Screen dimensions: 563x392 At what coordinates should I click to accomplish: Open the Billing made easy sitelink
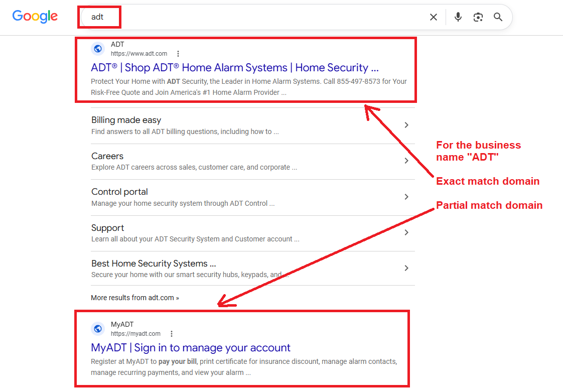pos(126,120)
